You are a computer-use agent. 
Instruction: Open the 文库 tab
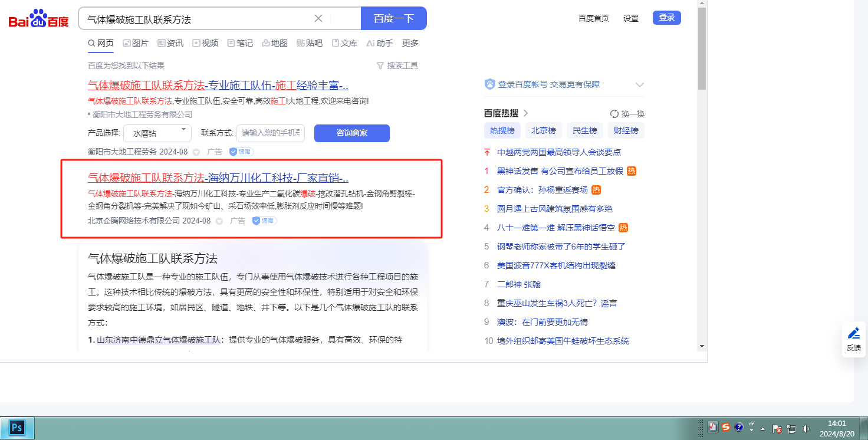click(344, 43)
